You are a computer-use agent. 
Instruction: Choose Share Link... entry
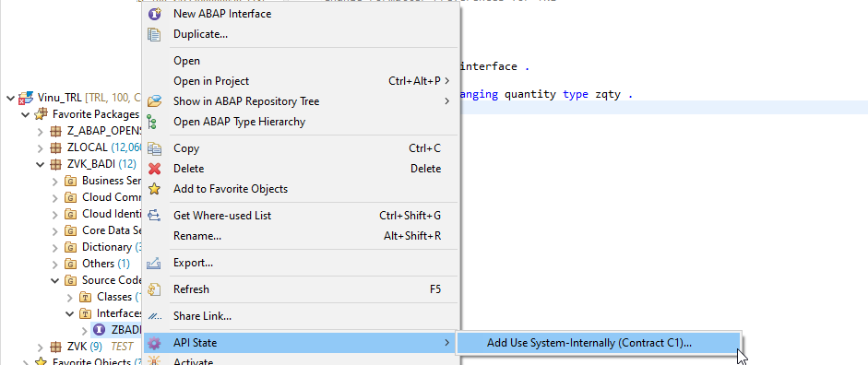(301, 316)
